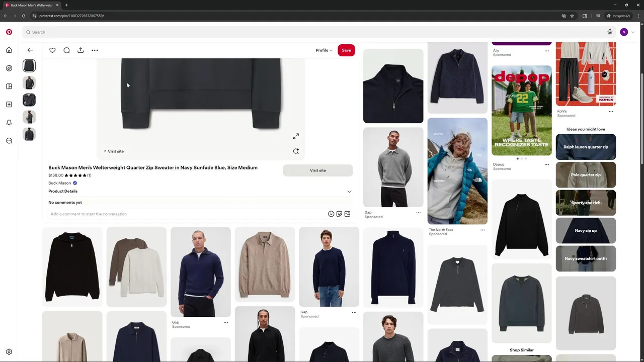
Task: Open options for Ally sponsored pin
Action: [547, 51]
